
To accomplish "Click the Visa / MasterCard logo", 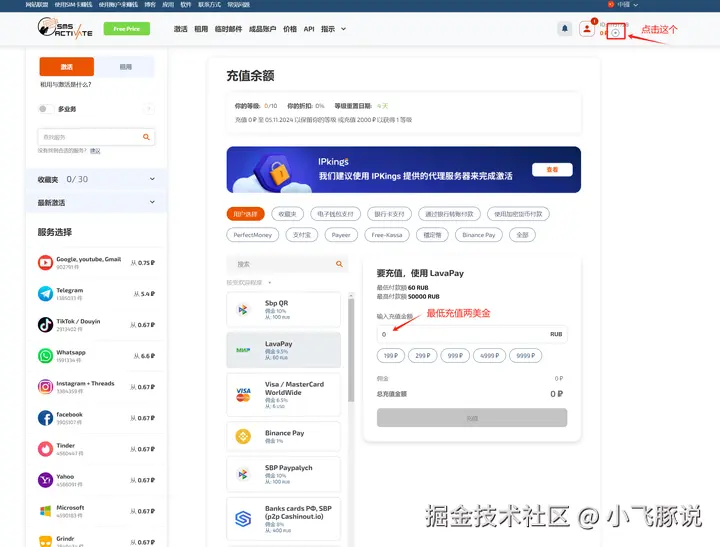I will pyautogui.click(x=243, y=395).
